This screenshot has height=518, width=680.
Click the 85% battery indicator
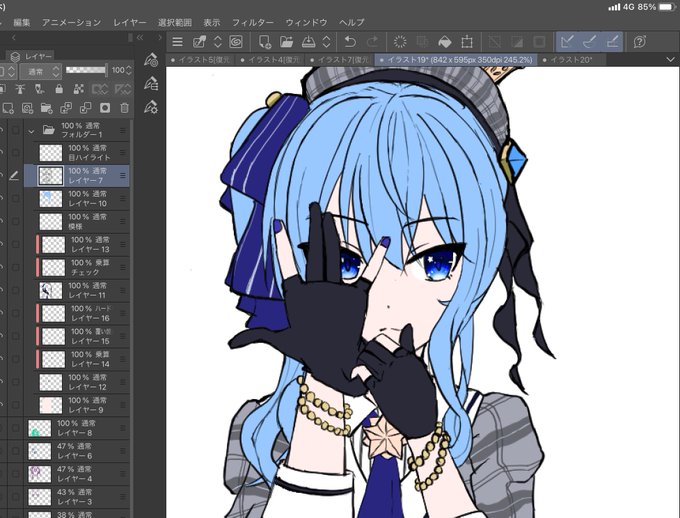point(656,7)
